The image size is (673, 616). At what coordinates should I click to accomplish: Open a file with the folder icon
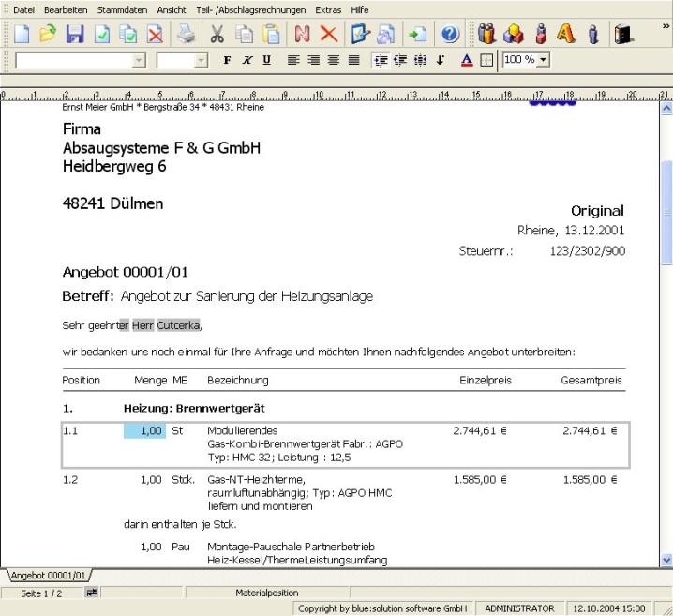pyautogui.click(x=48, y=35)
